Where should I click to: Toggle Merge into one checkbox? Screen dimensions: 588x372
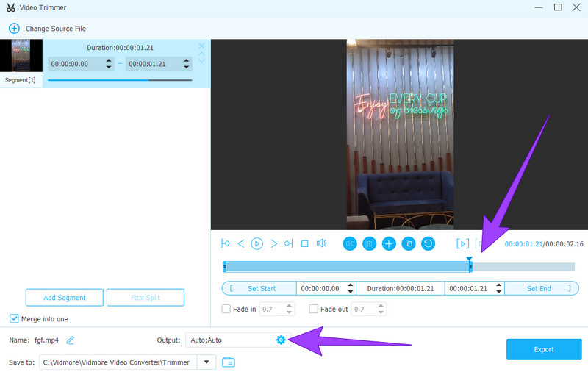[14, 319]
